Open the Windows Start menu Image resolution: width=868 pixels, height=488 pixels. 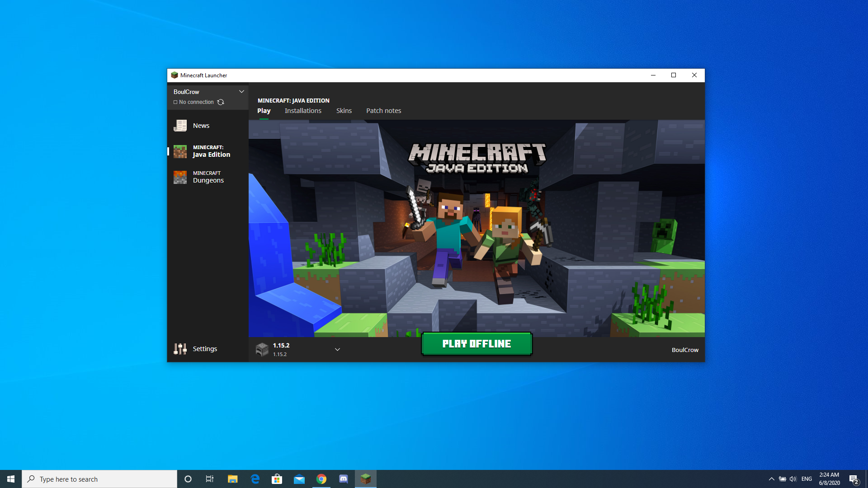11,479
